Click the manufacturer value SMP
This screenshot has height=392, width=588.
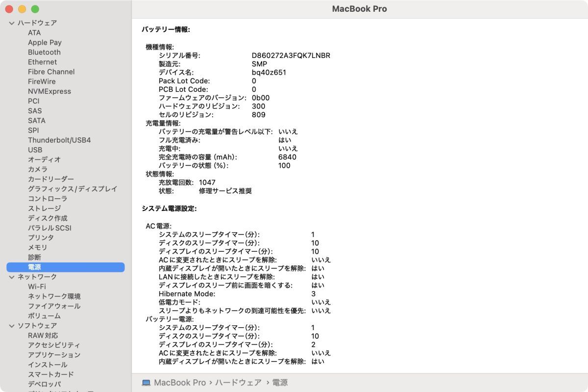click(260, 64)
